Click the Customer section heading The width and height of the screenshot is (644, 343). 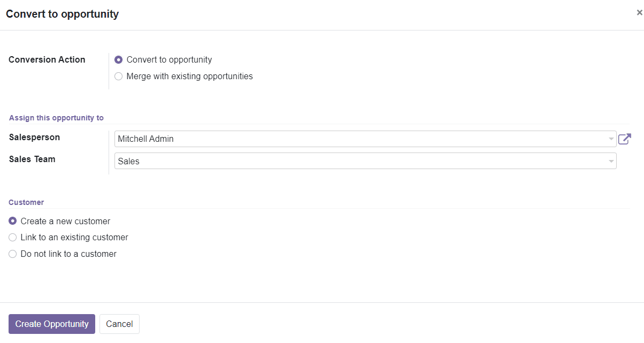pos(26,202)
